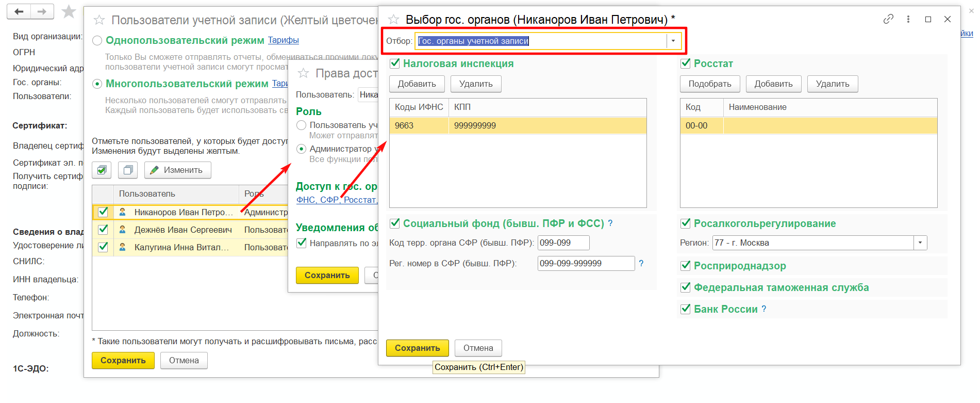
Task: Star the Права доступа window
Action: [304, 73]
